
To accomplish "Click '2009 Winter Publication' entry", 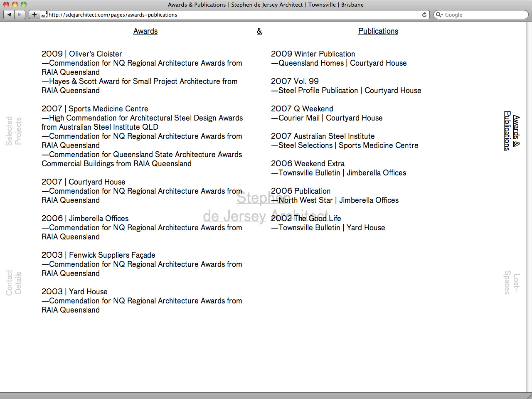I will pyautogui.click(x=313, y=54).
